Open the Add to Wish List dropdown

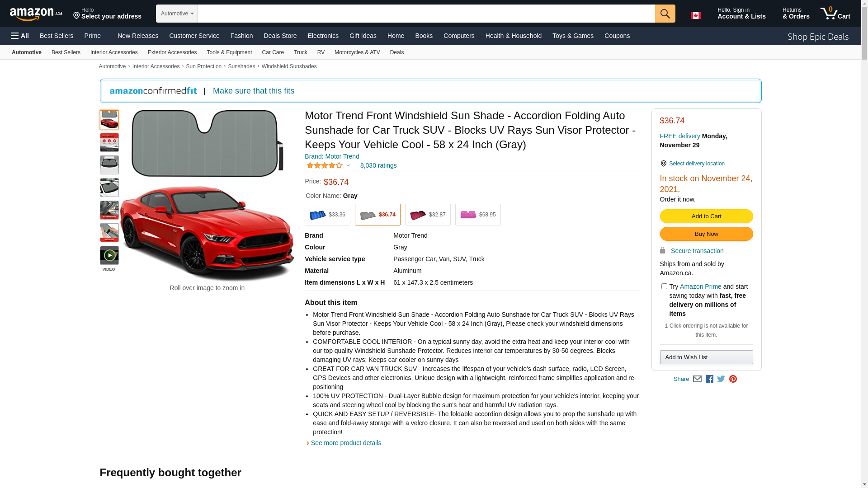pyautogui.click(x=706, y=357)
